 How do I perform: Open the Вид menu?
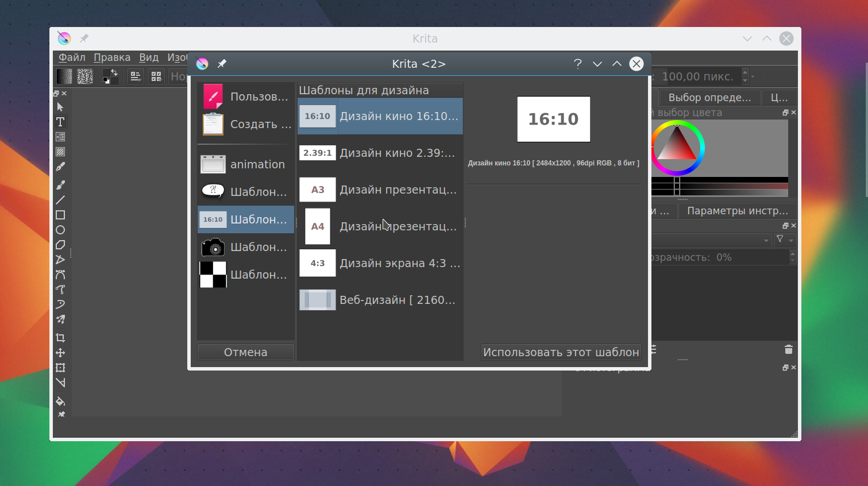point(149,57)
